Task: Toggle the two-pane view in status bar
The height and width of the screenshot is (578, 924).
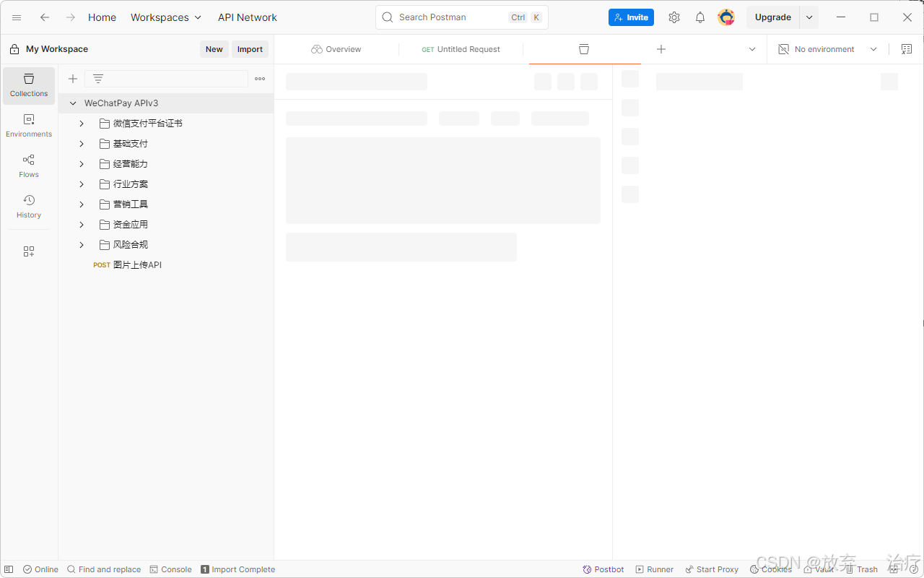Action: 894,569
